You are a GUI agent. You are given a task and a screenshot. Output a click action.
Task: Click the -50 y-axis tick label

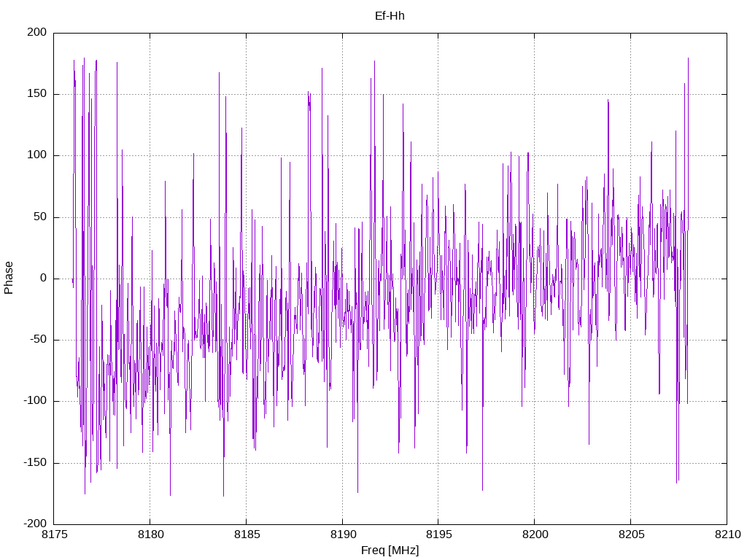tap(39, 340)
